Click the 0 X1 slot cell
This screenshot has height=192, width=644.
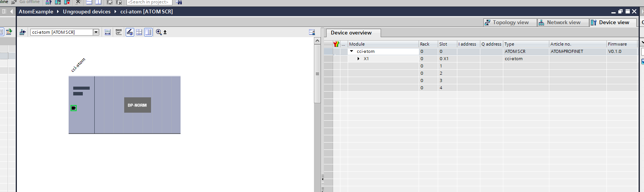click(x=447, y=59)
